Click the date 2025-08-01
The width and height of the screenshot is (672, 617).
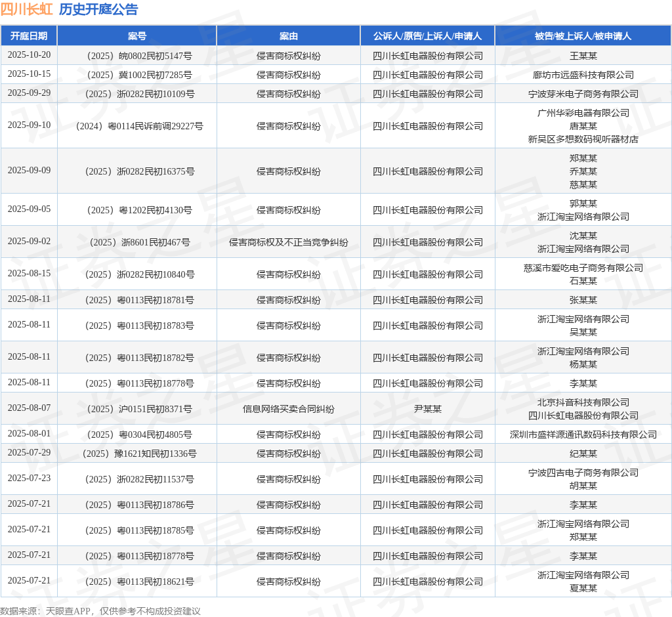29,433
